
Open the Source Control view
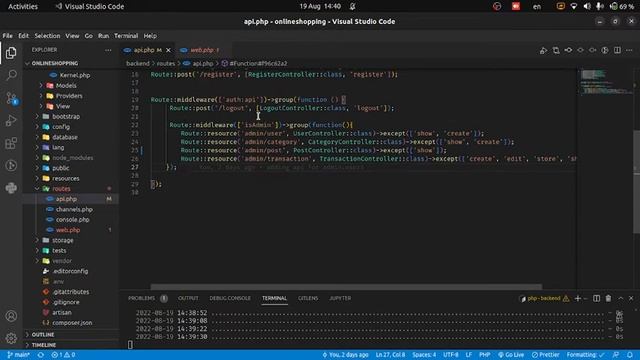click(11, 98)
